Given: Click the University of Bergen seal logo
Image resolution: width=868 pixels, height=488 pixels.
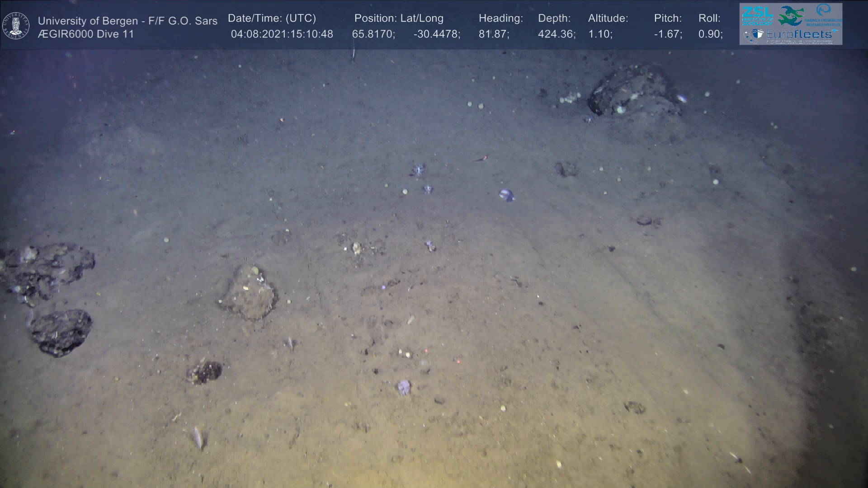Looking at the screenshot, I should pyautogui.click(x=16, y=26).
